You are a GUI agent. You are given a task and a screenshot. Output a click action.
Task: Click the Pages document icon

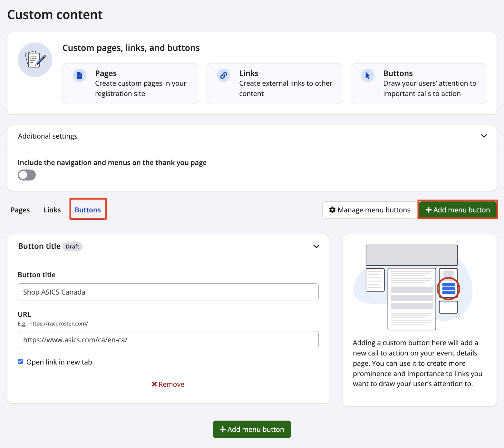pos(79,76)
